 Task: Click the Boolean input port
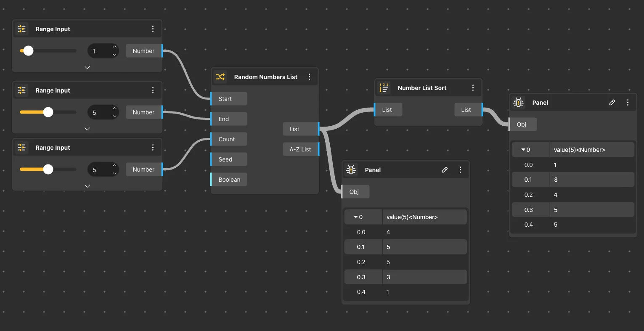(212, 180)
